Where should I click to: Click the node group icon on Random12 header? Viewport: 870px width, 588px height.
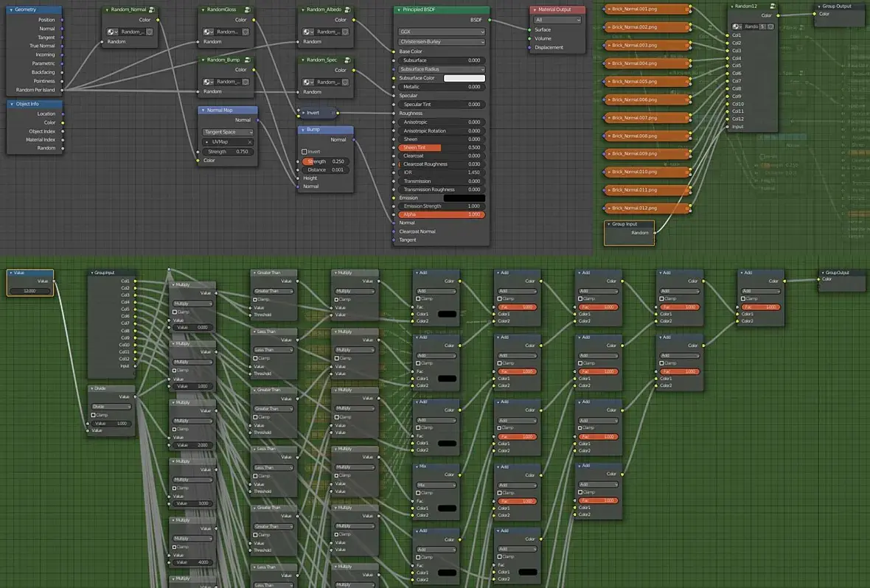[772, 6]
